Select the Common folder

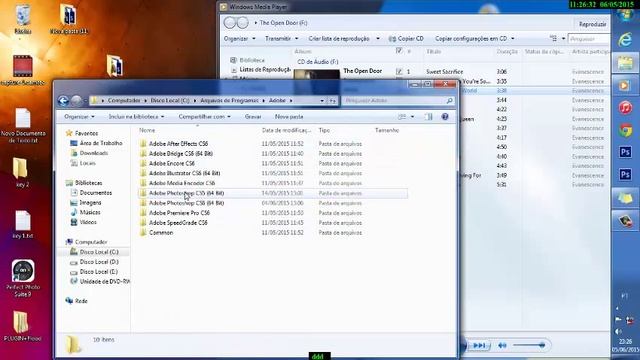coord(161,232)
